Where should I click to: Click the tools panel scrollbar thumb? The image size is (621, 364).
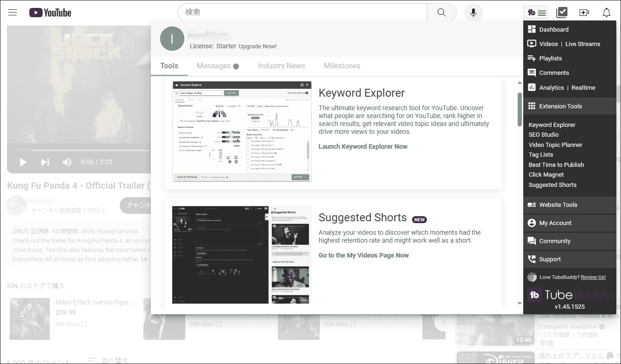point(520,109)
